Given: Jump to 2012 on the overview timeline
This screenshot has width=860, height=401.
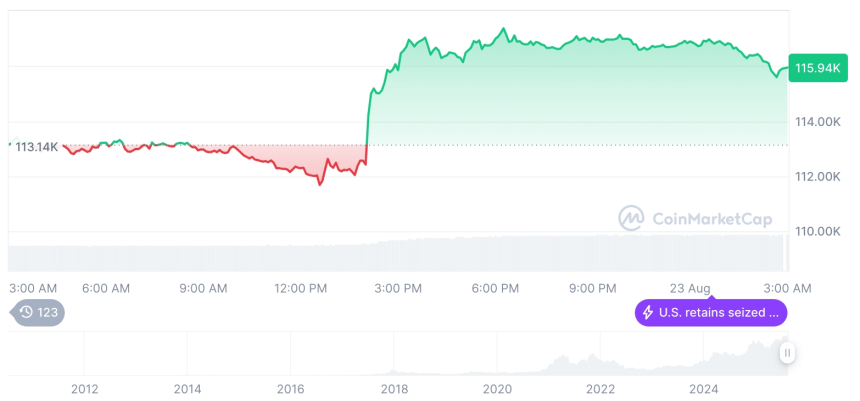Looking at the screenshot, I should [84, 388].
